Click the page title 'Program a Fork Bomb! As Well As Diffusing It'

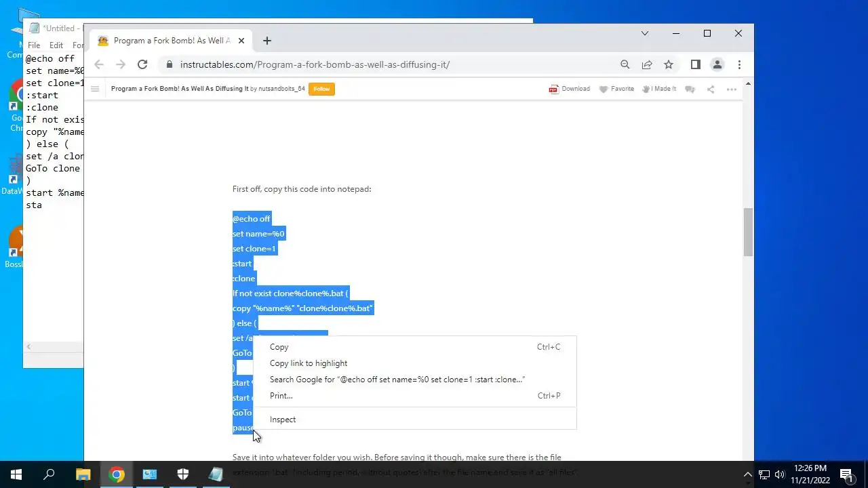click(180, 89)
